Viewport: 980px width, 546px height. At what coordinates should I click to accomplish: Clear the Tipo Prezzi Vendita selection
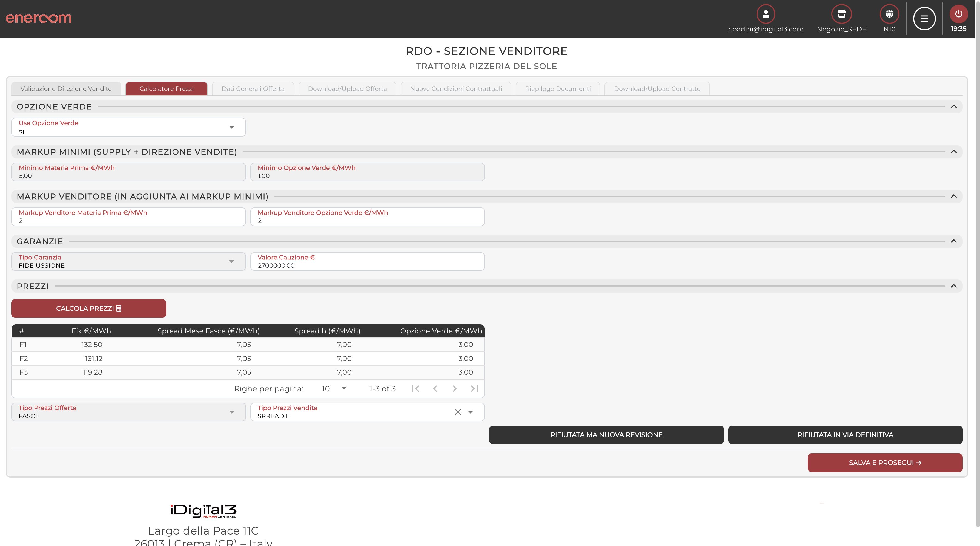(x=458, y=412)
